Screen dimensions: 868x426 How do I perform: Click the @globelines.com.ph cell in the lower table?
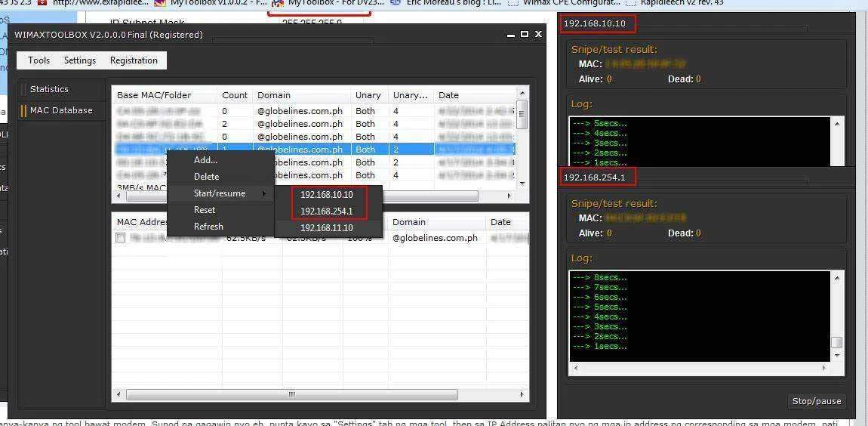435,238
